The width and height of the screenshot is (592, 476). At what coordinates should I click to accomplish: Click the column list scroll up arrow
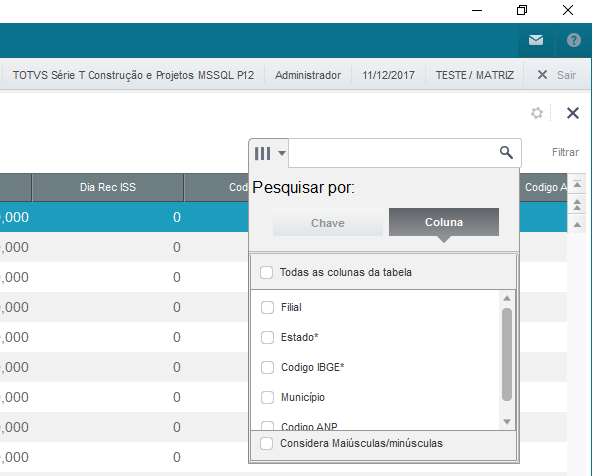[x=507, y=298]
